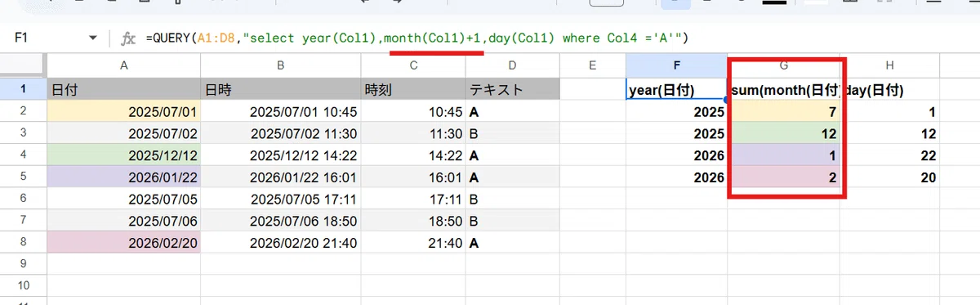Click cell A6 '2025/07/05'
The width and height of the screenshot is (980, 305).
point(124,199)
